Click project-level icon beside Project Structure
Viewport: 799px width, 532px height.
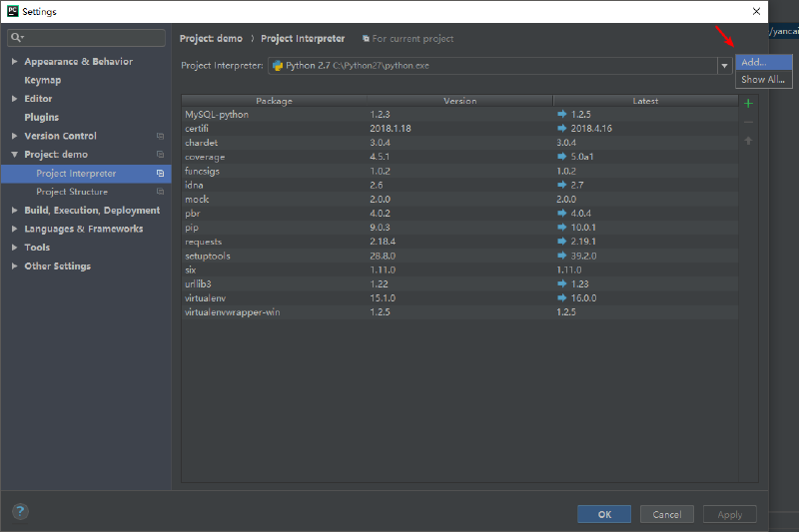tap(160, 192)
